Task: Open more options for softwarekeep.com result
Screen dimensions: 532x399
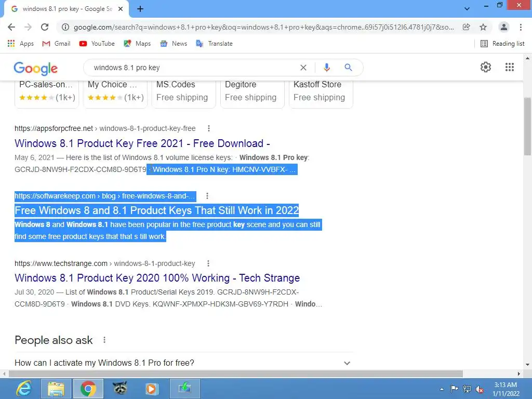Action: (207, 196)
